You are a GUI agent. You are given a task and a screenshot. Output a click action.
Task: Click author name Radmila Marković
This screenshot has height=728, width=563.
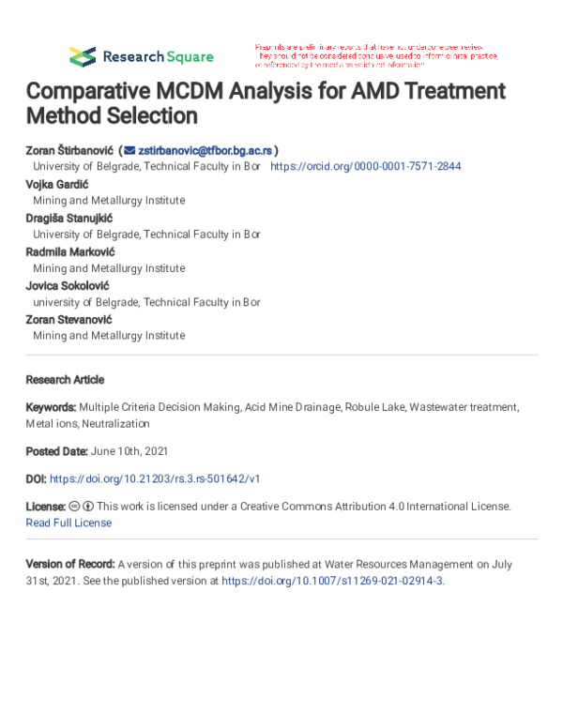click(x=70, y=252)
